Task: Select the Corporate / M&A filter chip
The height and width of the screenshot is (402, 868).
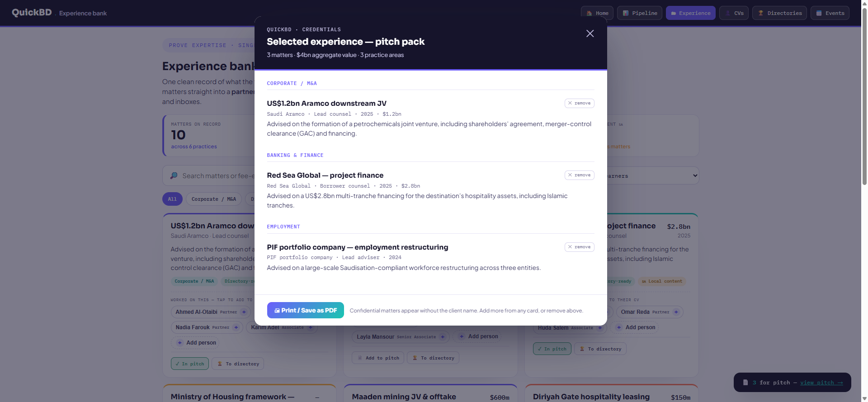Action: 214,199
